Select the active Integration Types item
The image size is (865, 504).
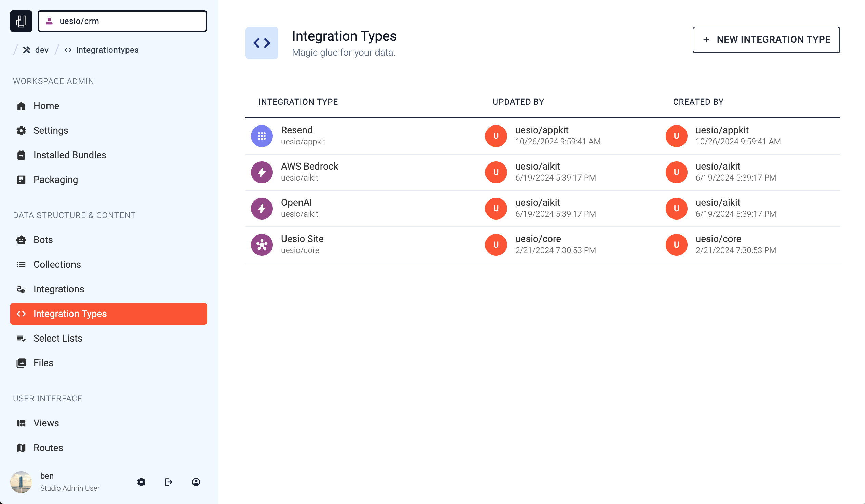[x=108, y=314]
